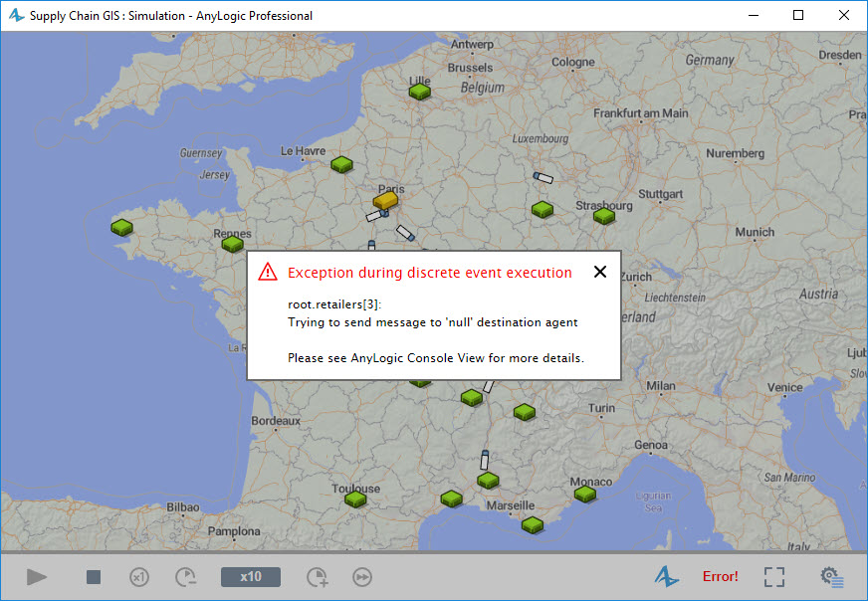Close the exception dialog with the X
The image size is (868, 601).
click(600, 272)
